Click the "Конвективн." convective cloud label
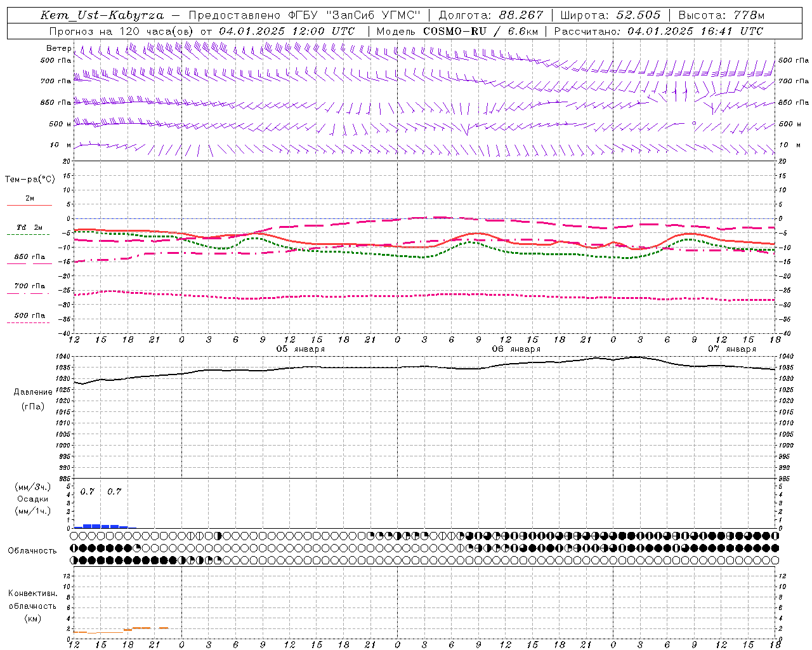The width and height of the screenshot is (812, 650). pos(32,594)
